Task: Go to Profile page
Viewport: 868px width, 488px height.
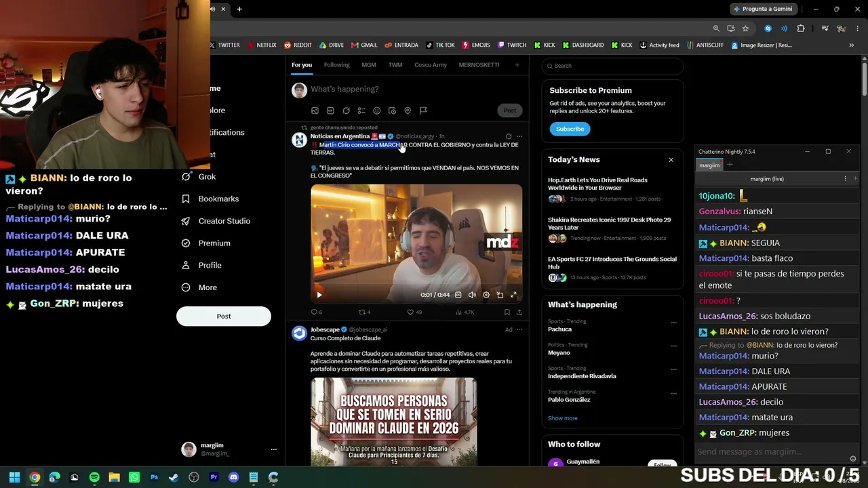Action: [201, 265]
